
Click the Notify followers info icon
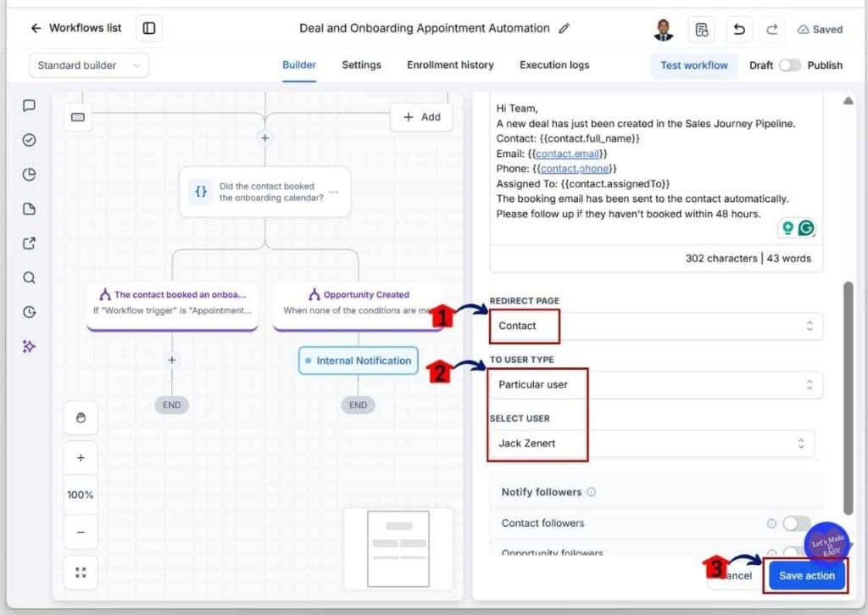[x=591, y=492]
